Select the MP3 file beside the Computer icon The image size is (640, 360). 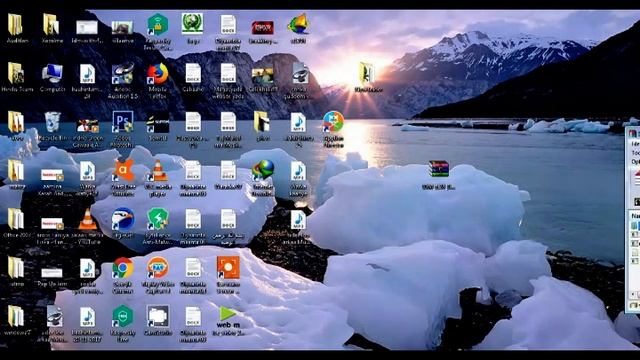[x=87, y=74]
